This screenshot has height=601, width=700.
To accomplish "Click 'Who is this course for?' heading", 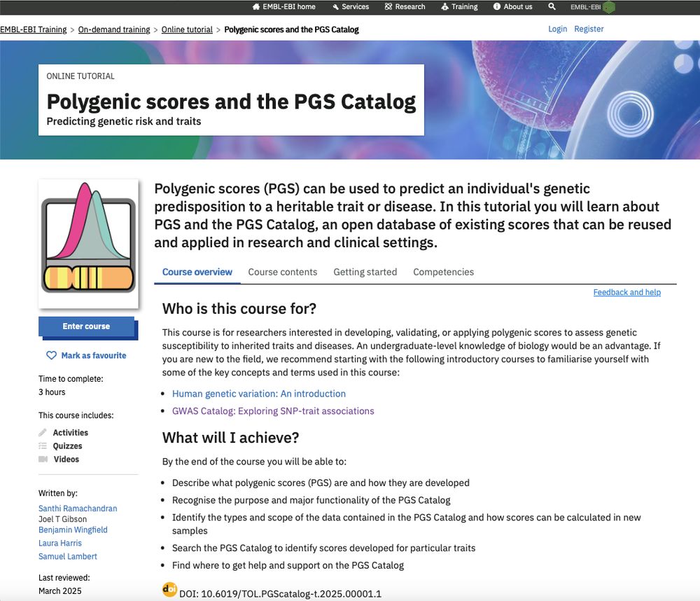I will (x=239, y=309).
